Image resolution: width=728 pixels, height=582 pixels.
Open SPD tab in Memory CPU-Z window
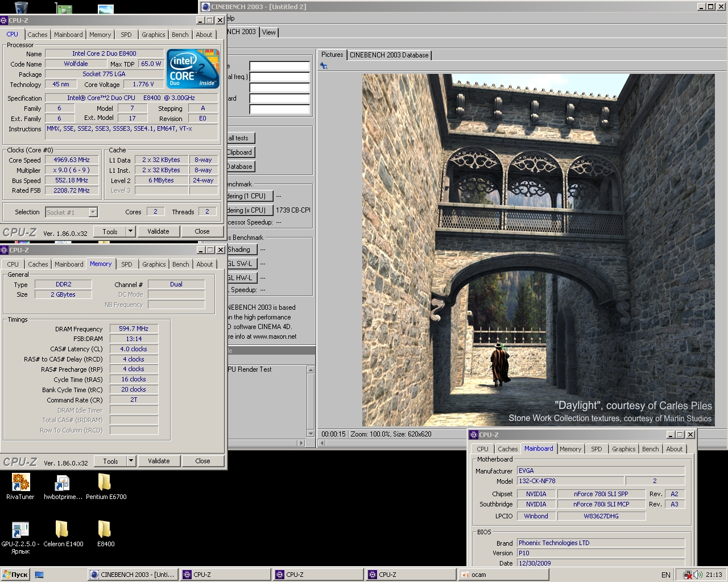tap(127, 264)
